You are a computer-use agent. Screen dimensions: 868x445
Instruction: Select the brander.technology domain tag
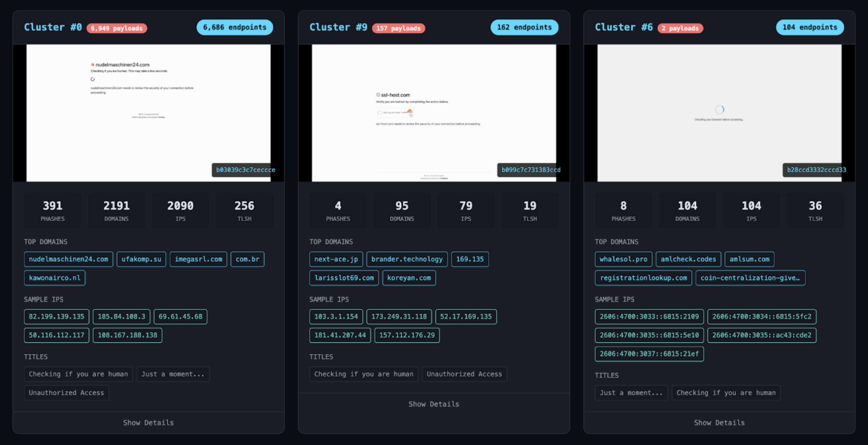pyautogui.click(x=407, y=259)
